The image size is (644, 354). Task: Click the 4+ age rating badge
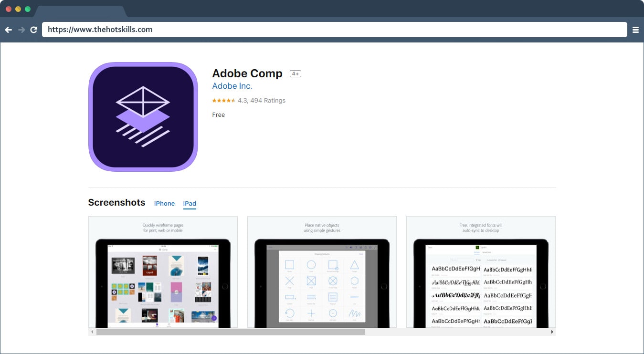click(296, 74)
